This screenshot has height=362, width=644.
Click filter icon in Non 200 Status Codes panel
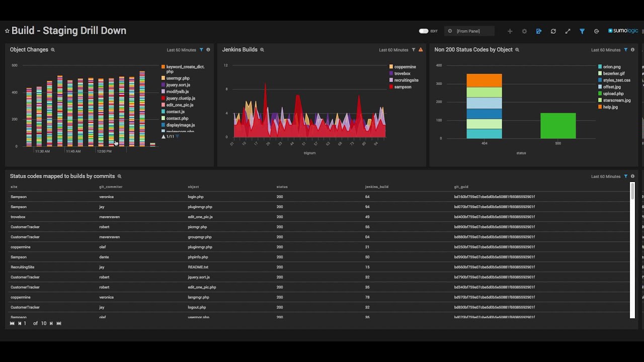point(626,50)
